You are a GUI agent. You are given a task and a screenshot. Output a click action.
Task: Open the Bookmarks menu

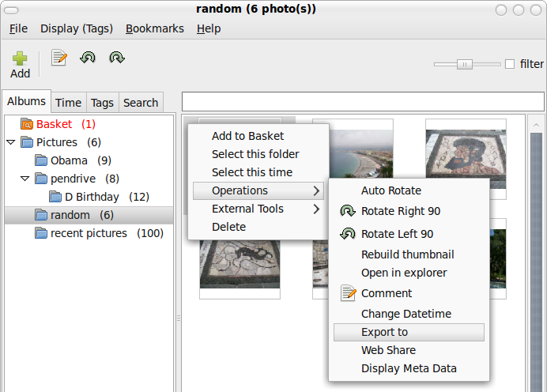[154, 28]
